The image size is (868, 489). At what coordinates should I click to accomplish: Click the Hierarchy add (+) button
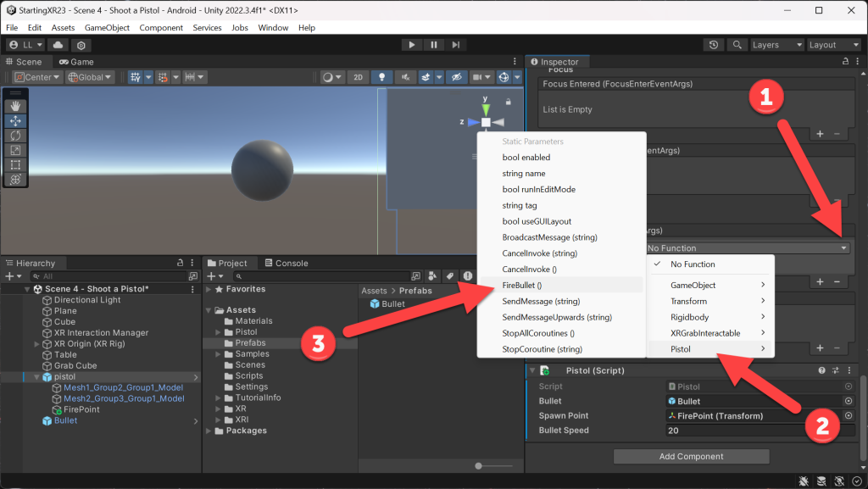click(12, 276)
